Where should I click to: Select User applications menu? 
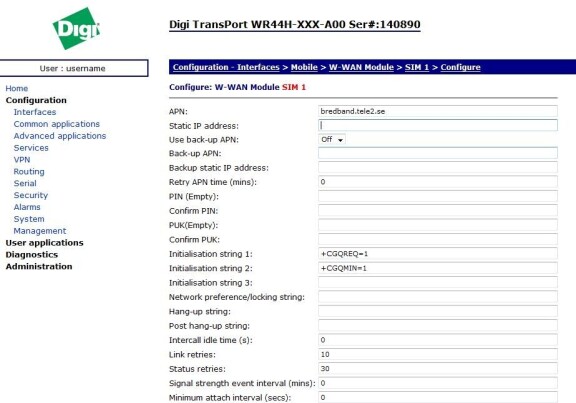pos(44,243)
